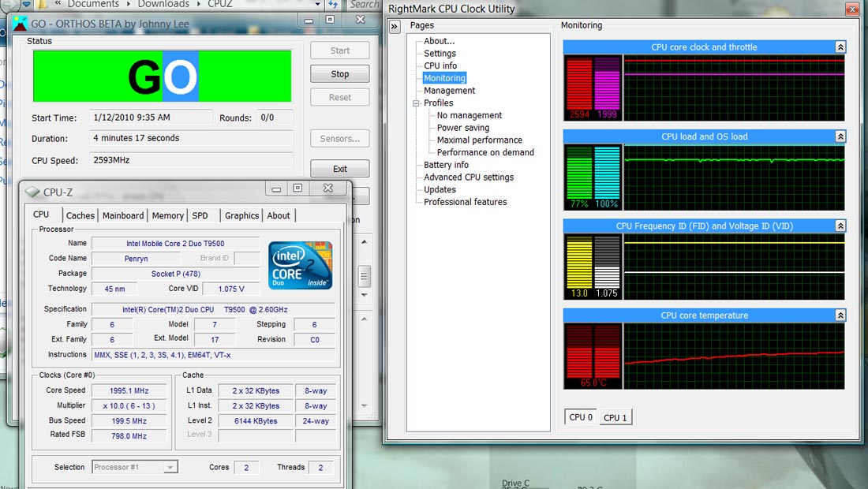Click the Revision value 'C0'
The height and width of the screenshot is (489, 868).
click(314, 340)
